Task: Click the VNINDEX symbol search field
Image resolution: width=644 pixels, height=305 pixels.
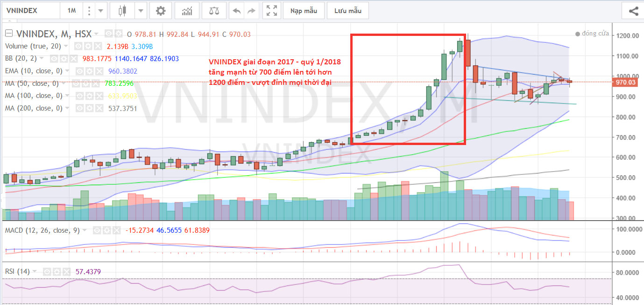Action: [x=30, y=10]
